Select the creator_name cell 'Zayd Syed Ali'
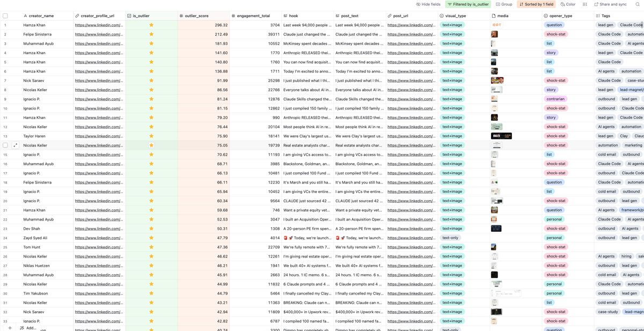The width and height of the screenshot is (644, 331). pos(47,238)
